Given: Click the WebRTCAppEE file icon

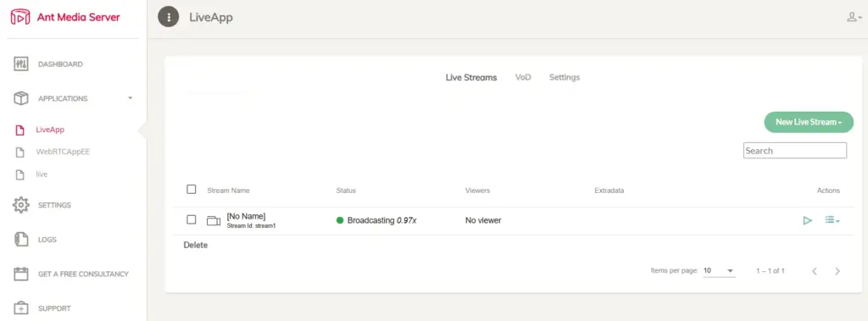Looking at the screenshot, I should pyautogui.click(x=20, y=152).
